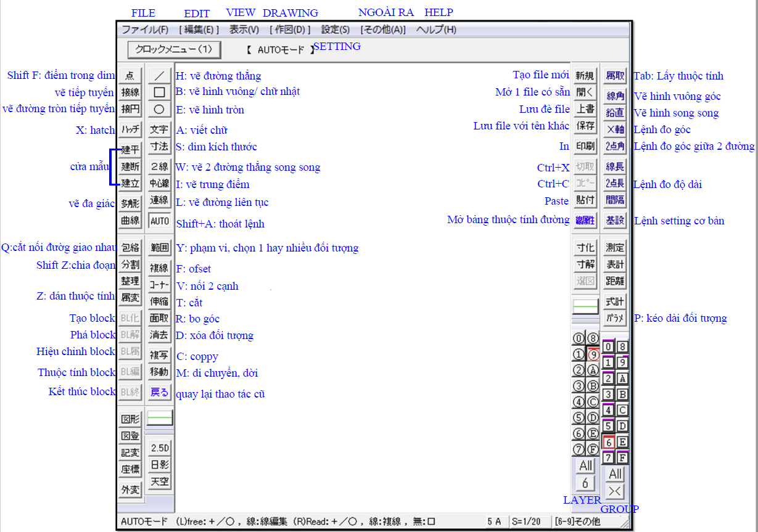Screen dimensions: 758x532
Task: Activate the ハッチ hatch tool
Action: 130,129
